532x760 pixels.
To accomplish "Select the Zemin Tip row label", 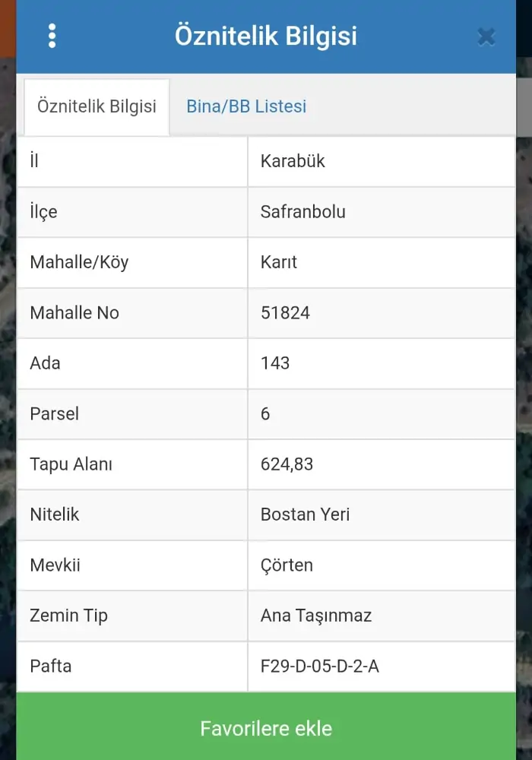I will point(68,616).
